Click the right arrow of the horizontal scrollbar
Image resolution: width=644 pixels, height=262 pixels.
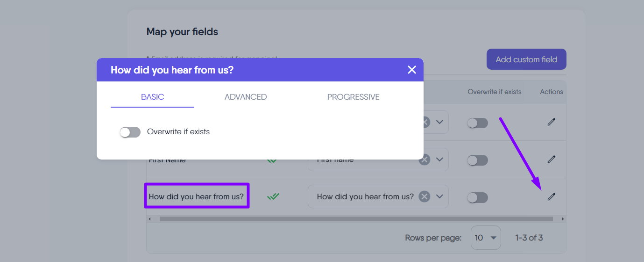click(563, 219)
